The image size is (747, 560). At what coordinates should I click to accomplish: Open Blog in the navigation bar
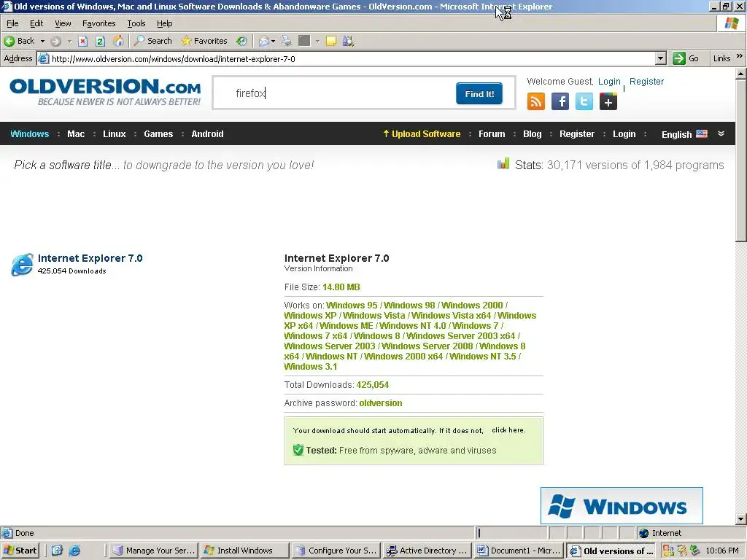[532, 134]
